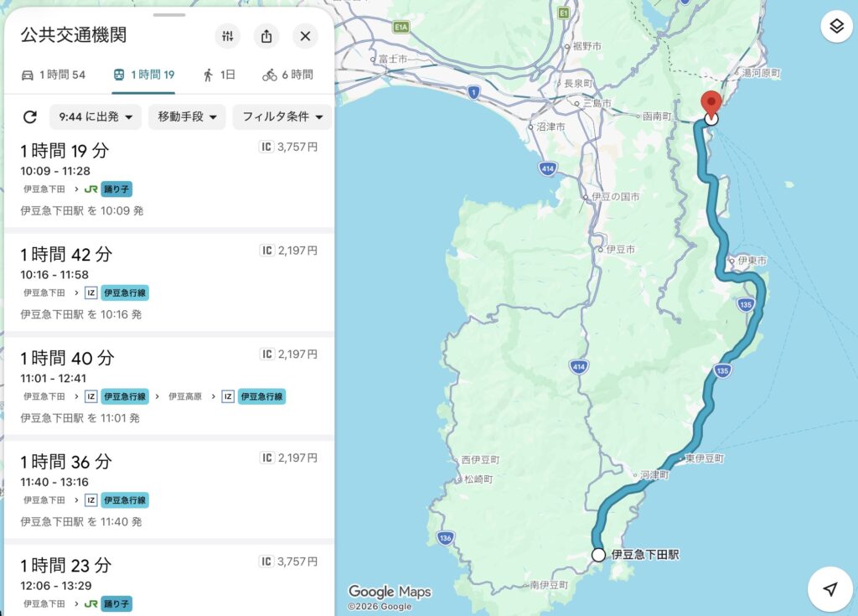Screen dimensions: 858x616
Task: Click route 136 shield on west coast
Action: click(446, 538)
